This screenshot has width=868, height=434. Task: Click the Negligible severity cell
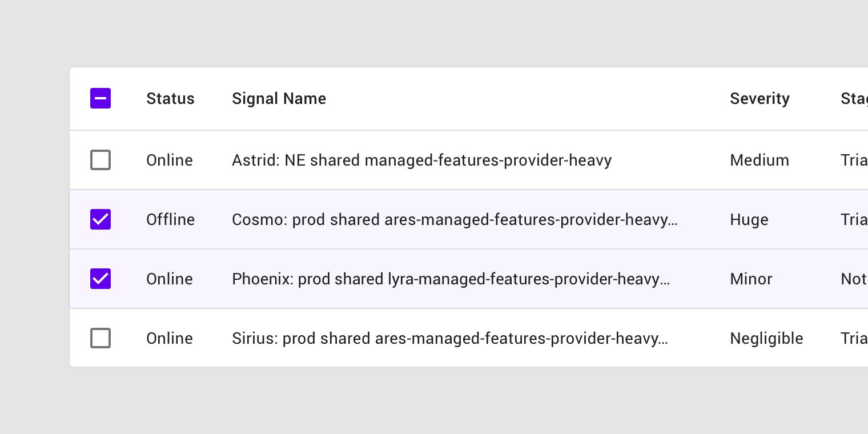(x=766, y=339)
